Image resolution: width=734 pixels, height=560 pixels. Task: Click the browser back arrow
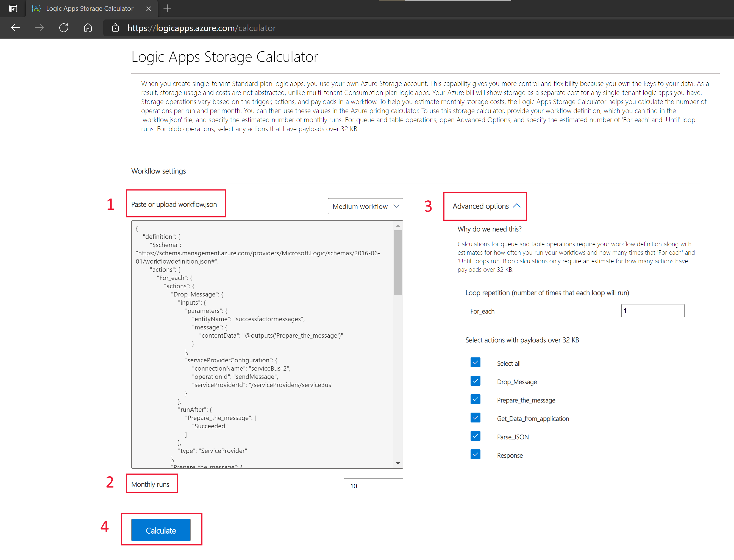click(15, 28)
